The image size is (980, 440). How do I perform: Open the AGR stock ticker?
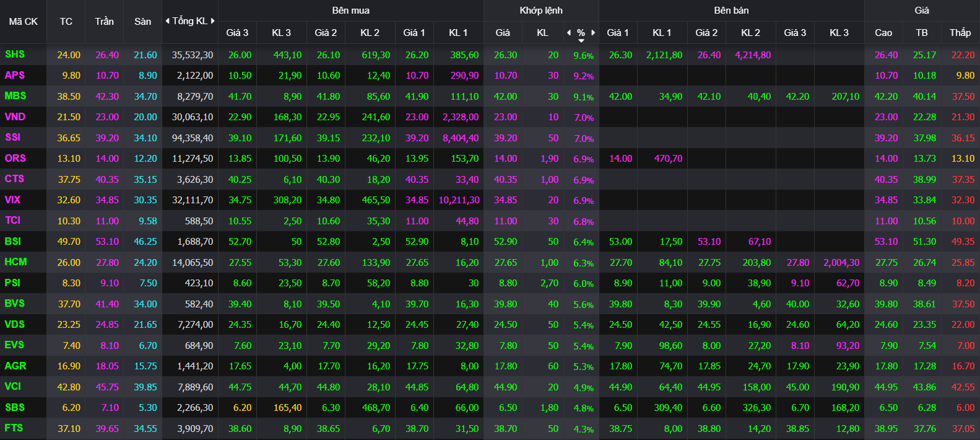click(15, 366)
